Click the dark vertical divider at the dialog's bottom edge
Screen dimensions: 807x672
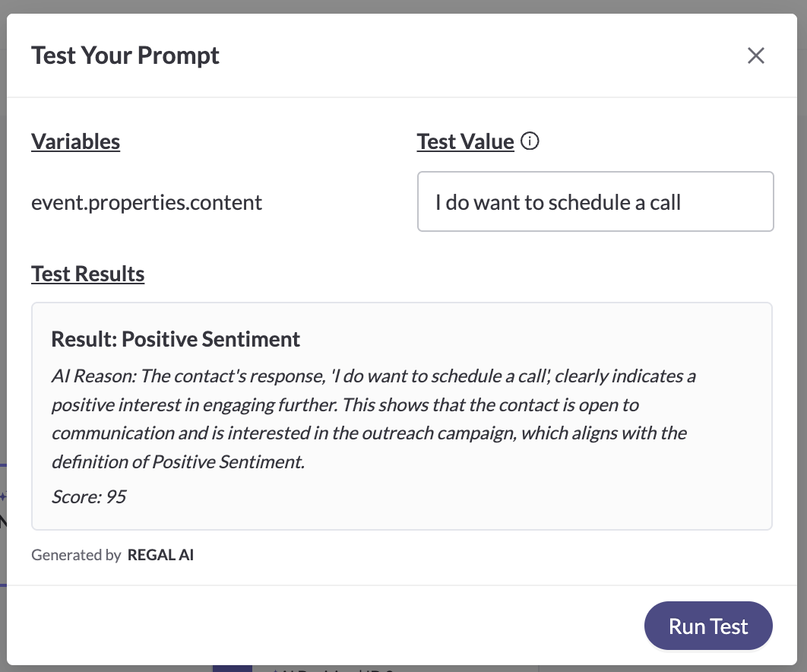(539, 668)
